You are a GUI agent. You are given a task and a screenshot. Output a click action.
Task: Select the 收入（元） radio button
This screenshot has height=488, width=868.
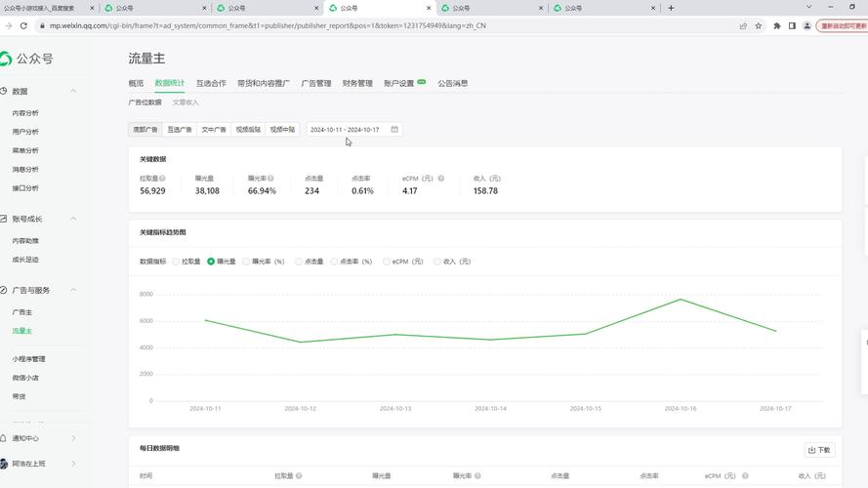(437, 262)
